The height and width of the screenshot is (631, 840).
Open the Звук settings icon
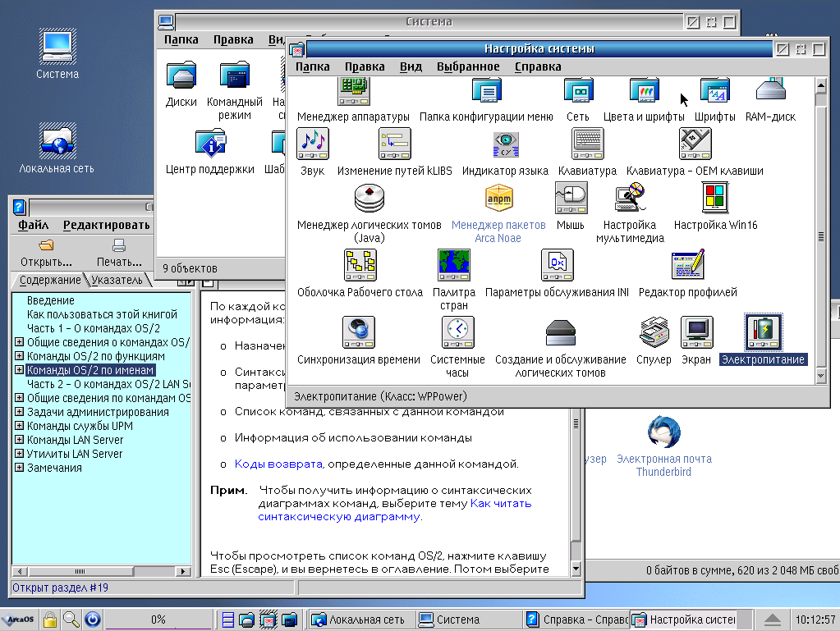tap(312, 144)
